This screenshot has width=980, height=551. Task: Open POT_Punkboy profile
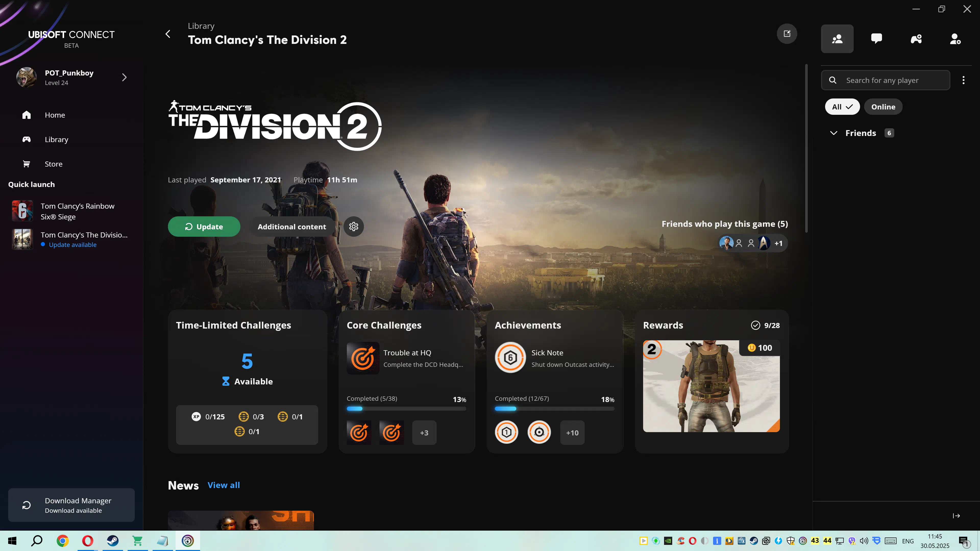71,78
